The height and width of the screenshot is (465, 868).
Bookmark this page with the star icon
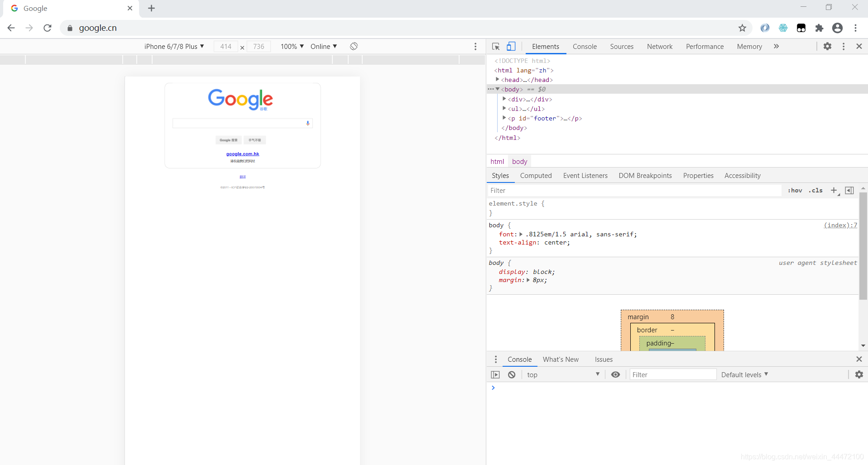point(742,28)
